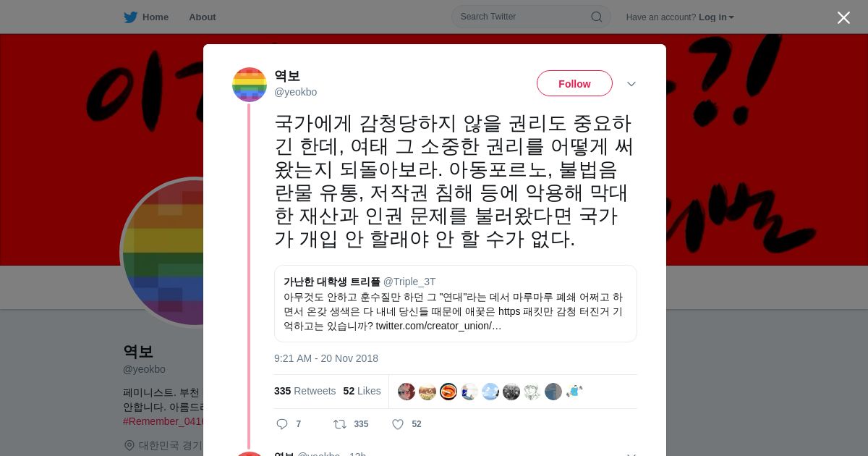Like the tweet with heart icon
The height and width of the screenshot is (456, 868).
point(397,424)
